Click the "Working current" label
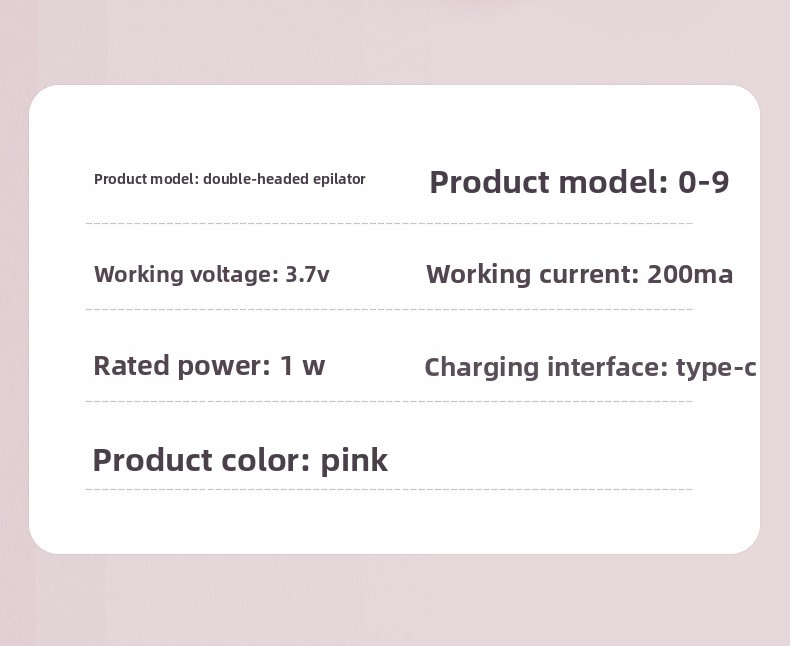 (x=532, y=274)
